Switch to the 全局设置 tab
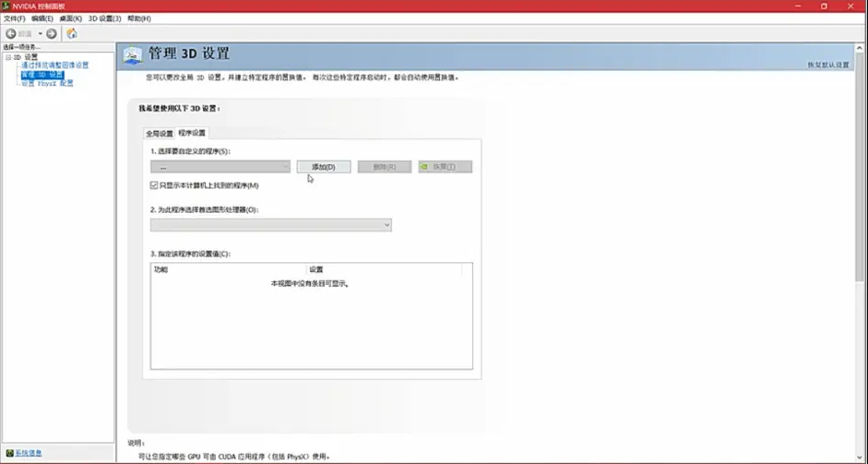 point(160,134)
